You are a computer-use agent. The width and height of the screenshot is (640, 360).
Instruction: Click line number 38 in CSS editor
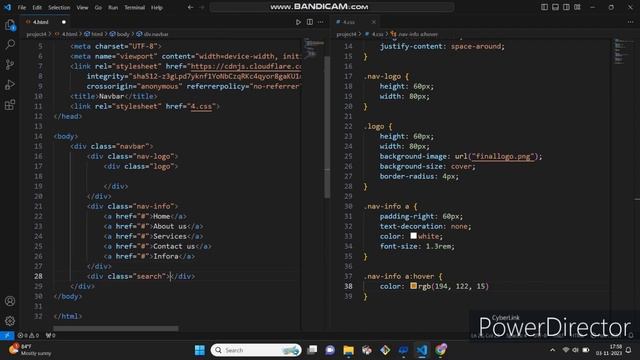tap(348, 286)
